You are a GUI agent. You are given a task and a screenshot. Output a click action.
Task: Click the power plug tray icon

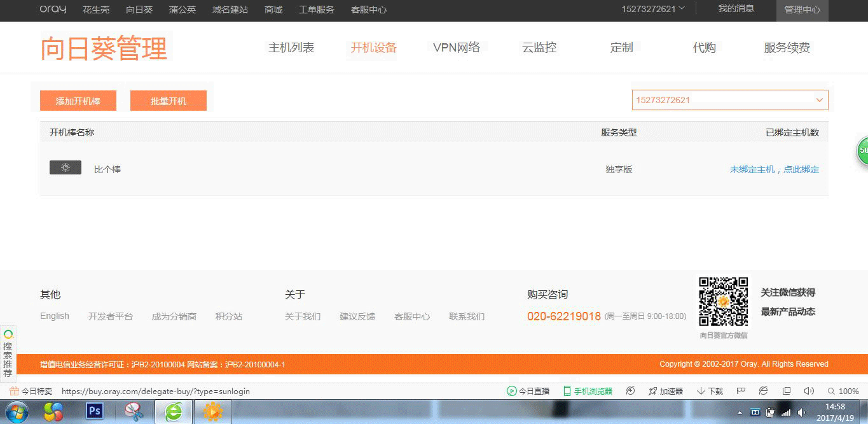click(x=771, y=413)
